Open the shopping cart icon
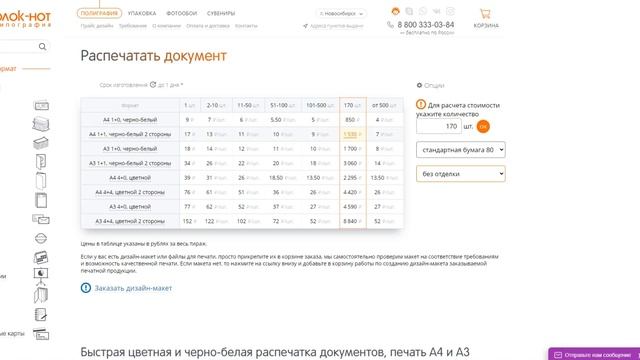 [485, 13]
